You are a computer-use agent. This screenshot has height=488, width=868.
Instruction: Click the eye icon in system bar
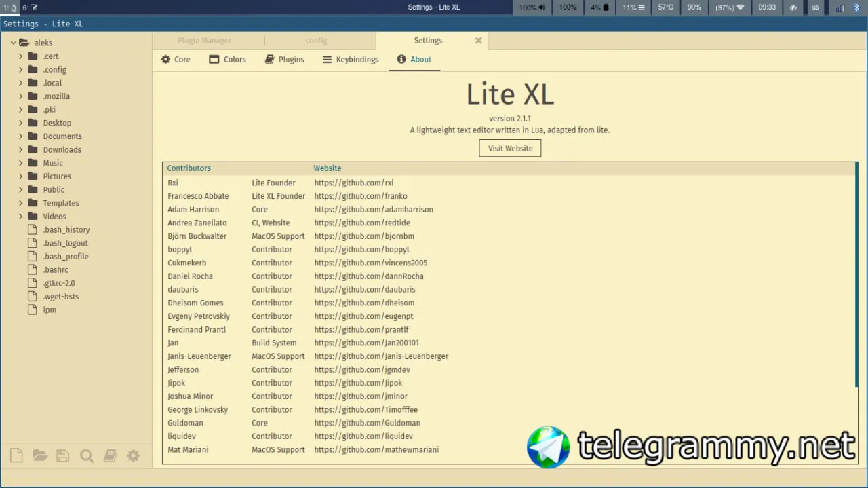(793, 7)
